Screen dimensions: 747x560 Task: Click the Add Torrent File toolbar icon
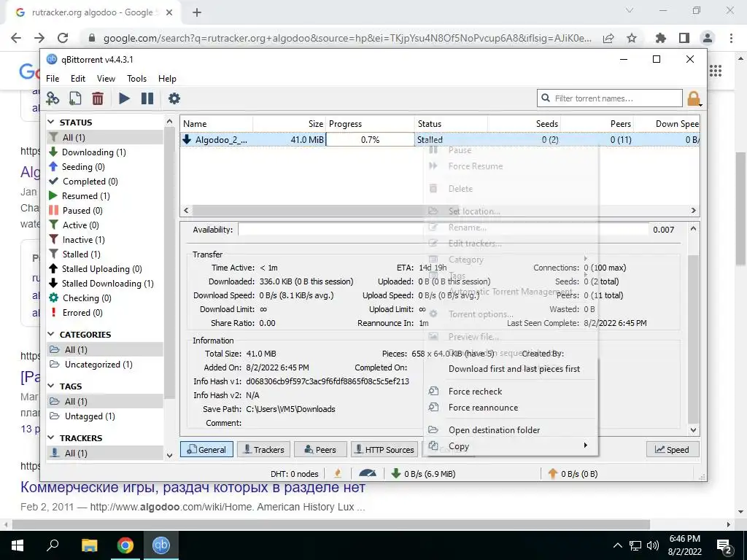(75, 98)
